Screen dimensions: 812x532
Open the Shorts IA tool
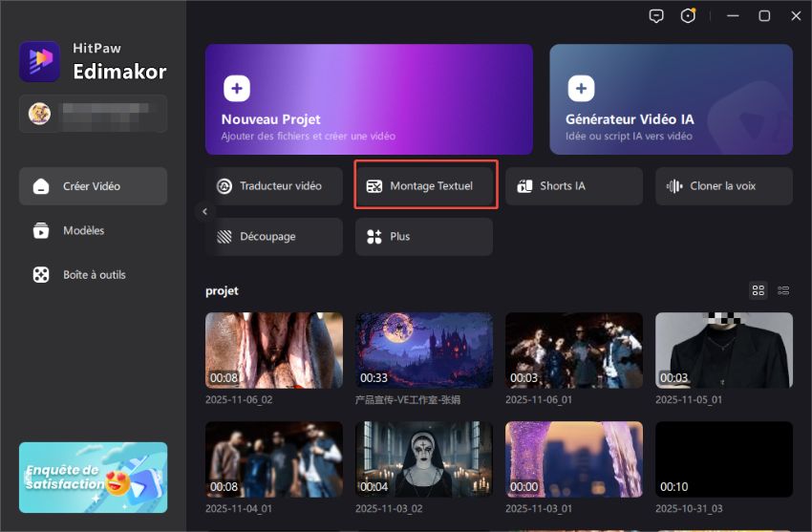[x=574, y=186]
